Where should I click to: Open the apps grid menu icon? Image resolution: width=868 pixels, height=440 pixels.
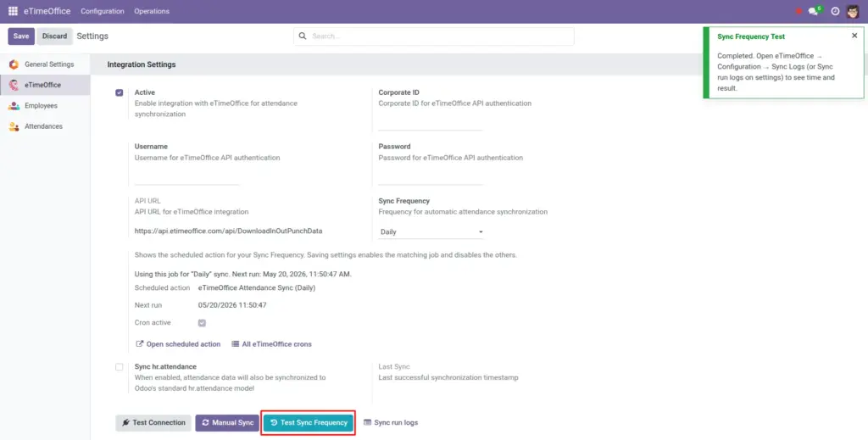(x=13, y=11)
